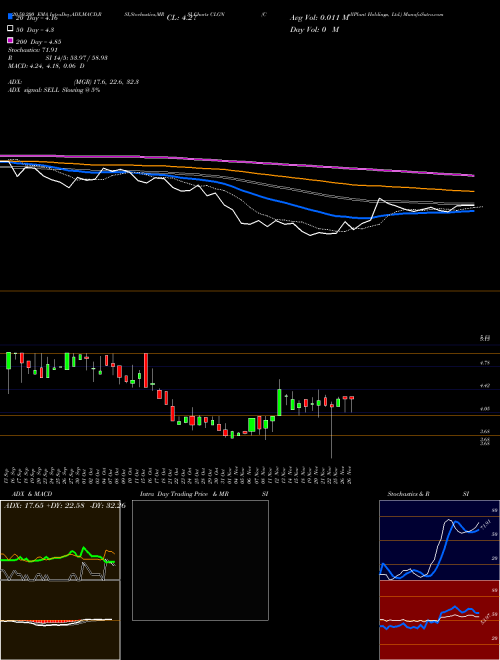Click the white 50 Day legend swatch

coord(11,29)
